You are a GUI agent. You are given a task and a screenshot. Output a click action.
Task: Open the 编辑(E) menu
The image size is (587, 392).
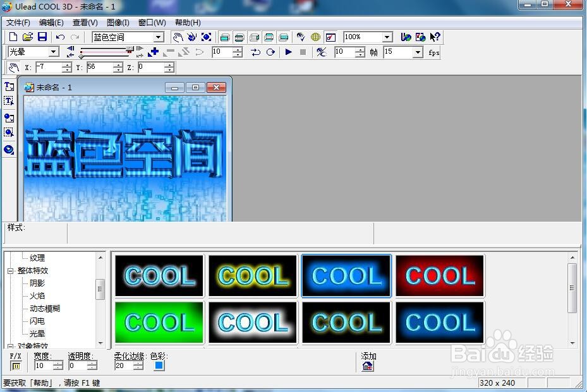click(51, 23)
